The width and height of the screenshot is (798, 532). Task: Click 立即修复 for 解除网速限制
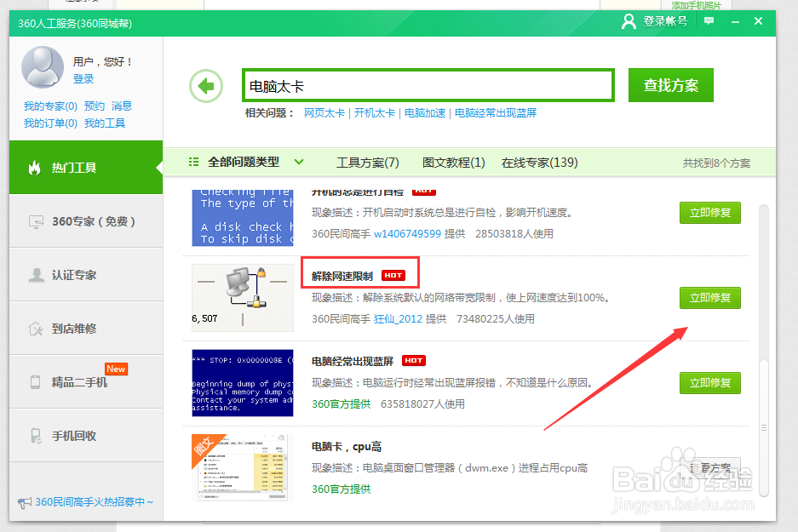[x=710, y=298]
